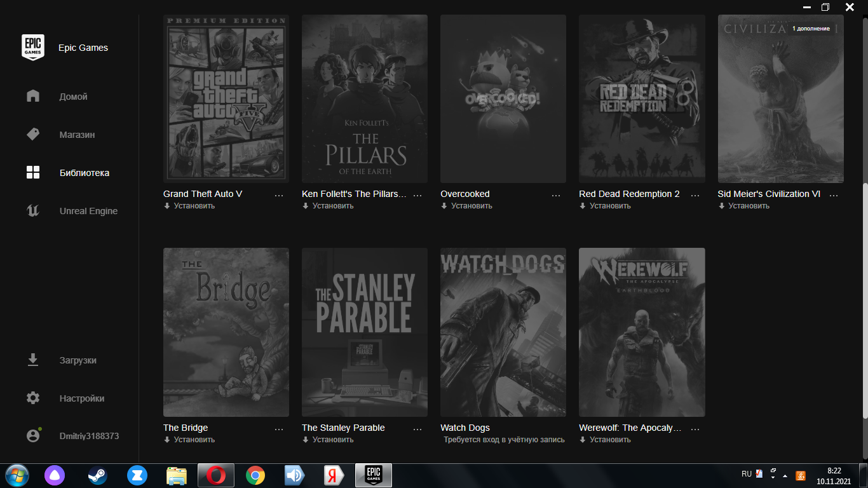Screen dimensions: 868x488
Task: Click the Overcooked title text
Action: coord(465,194)
